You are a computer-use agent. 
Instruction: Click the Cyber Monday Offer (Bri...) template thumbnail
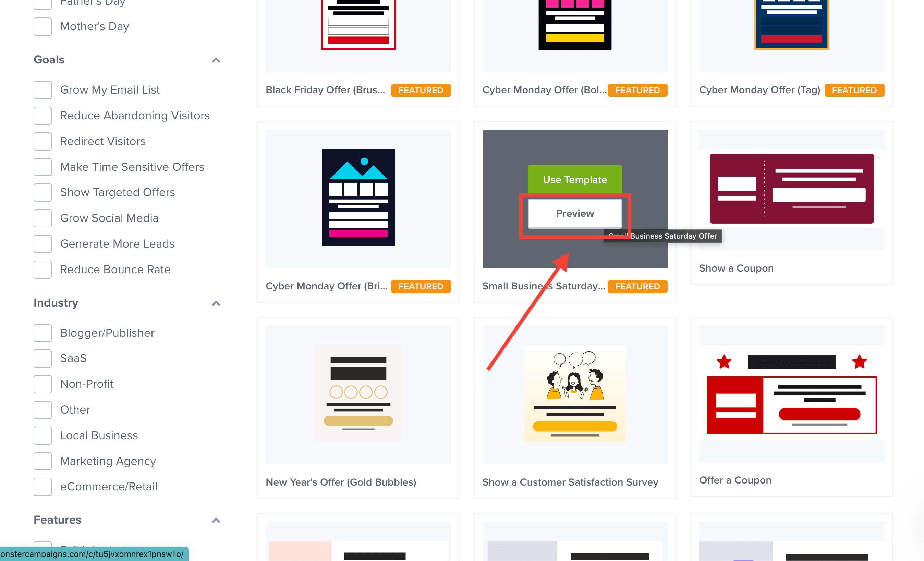pos(358,198)
